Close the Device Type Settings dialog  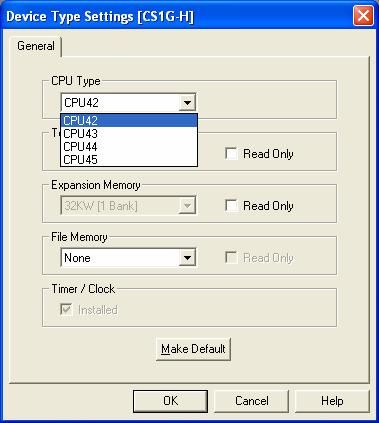363,16
